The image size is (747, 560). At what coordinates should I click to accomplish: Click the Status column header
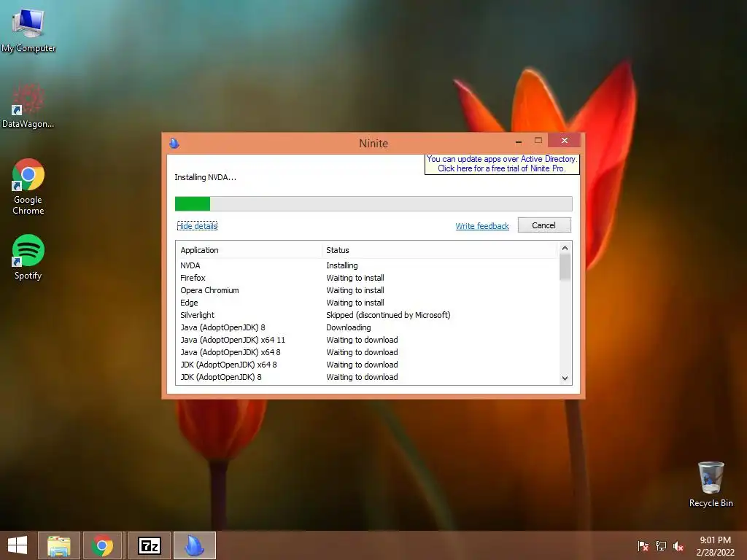[439, 250]
